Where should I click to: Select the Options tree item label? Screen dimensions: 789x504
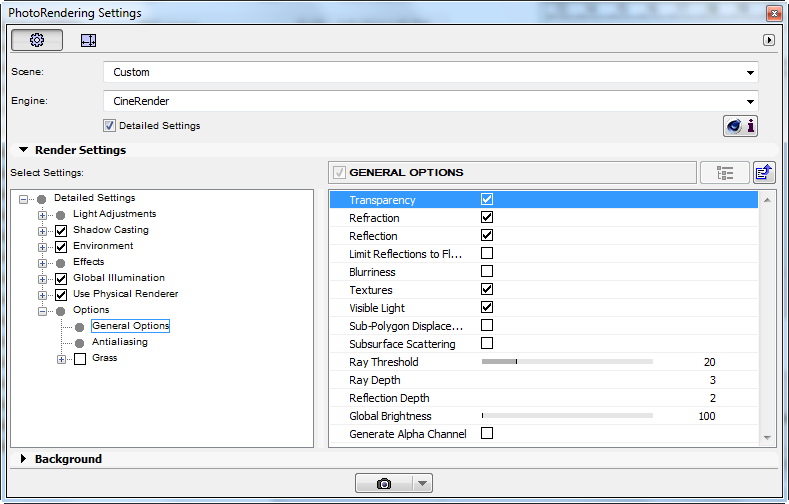tap(91, 310)
